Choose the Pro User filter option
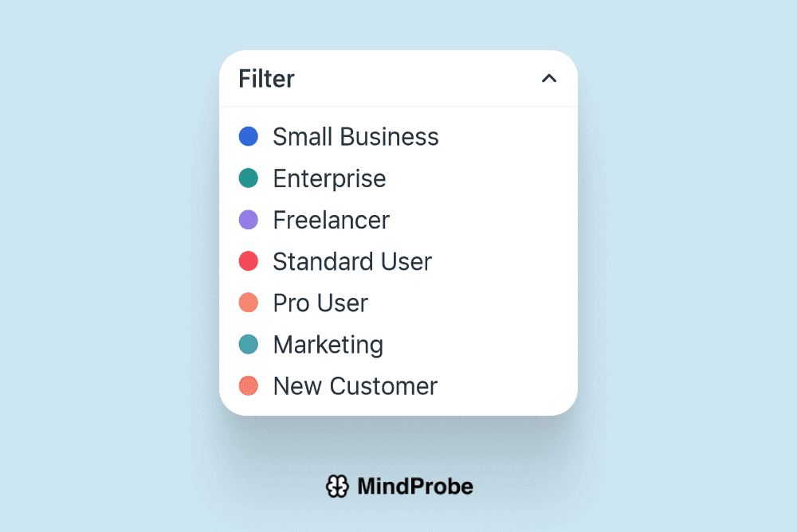Viewport: 797px width, 532px height. [320, 303]
